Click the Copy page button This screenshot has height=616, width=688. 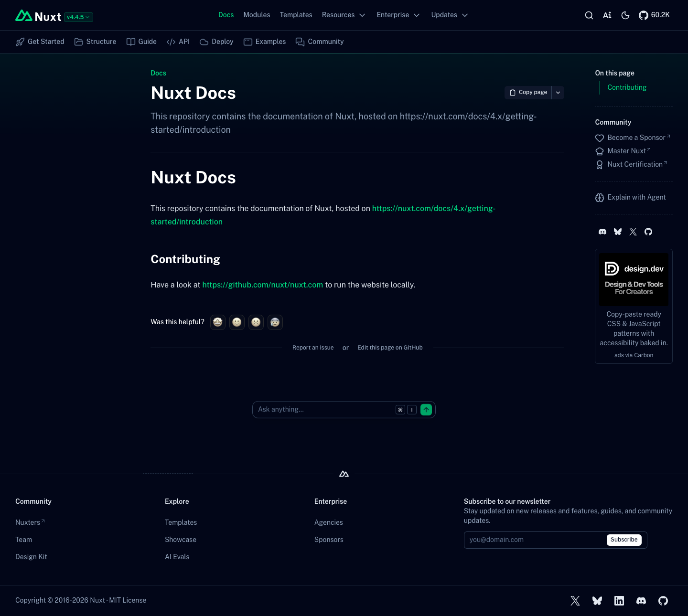click(528, 93)
